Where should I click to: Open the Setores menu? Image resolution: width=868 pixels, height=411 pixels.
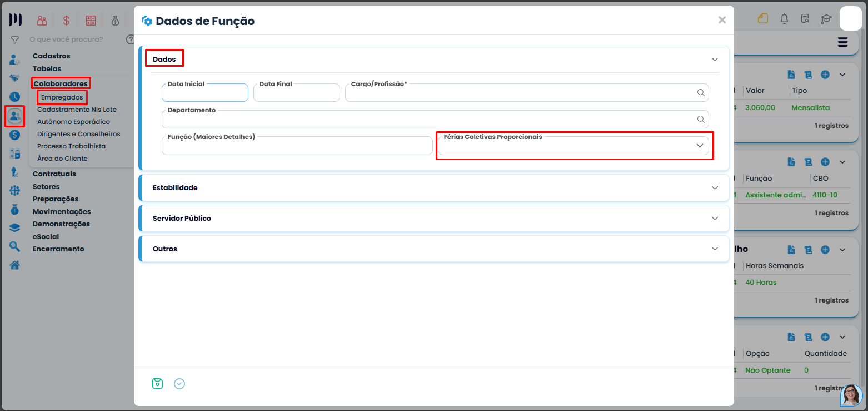coord(46,187)
